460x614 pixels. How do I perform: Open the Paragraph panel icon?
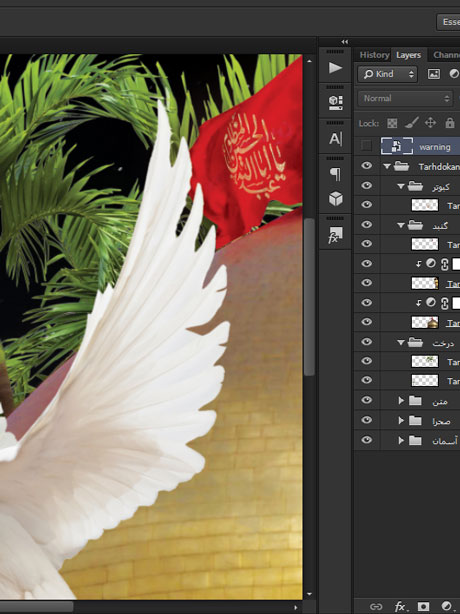point(335,174)
